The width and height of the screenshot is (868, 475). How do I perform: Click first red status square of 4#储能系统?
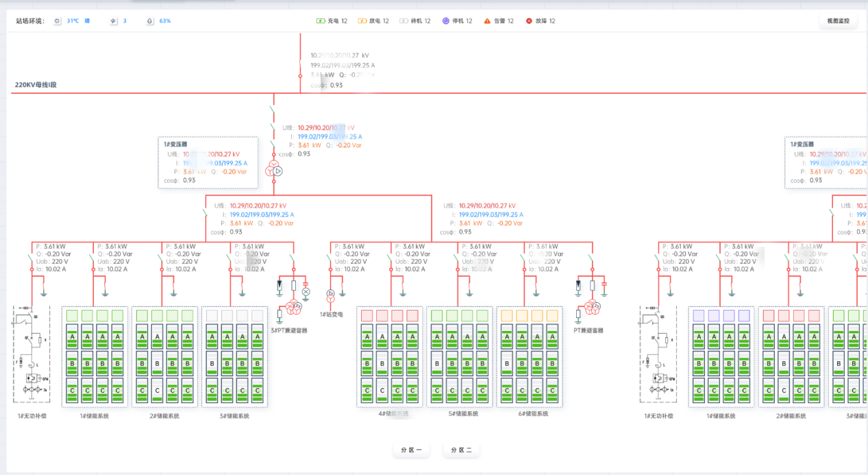367,316
